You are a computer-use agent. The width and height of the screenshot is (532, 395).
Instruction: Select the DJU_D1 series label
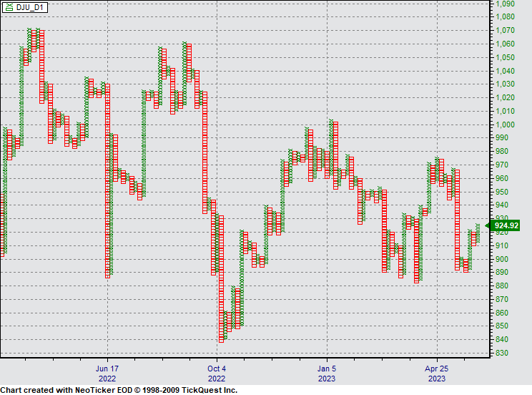(27, 6)
